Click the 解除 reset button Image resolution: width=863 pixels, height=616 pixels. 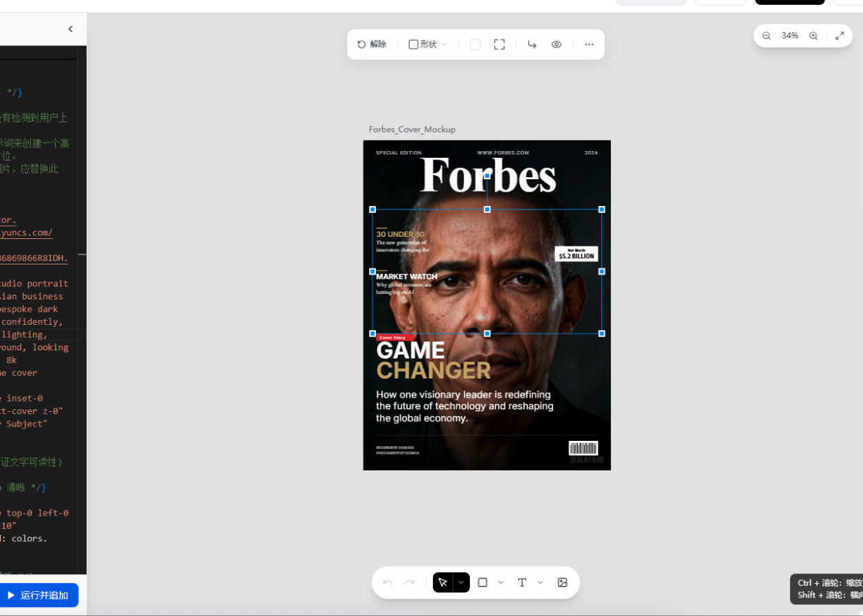tap(372, 44)
